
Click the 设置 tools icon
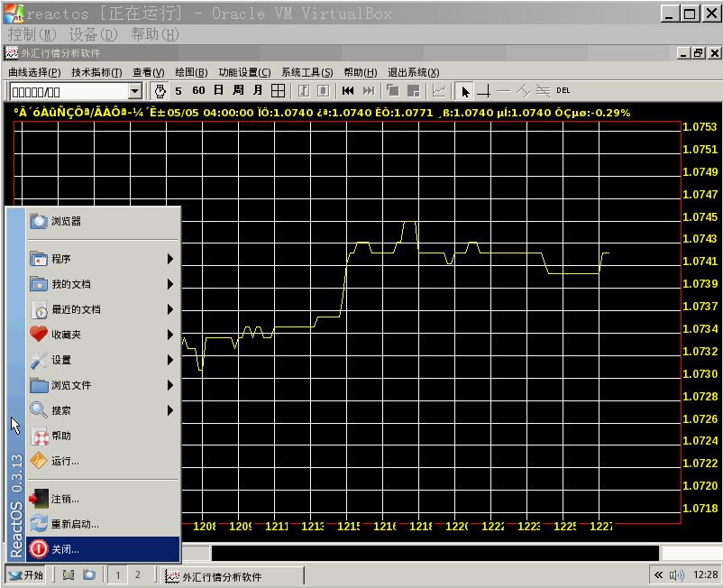click(x=39, y=360)
